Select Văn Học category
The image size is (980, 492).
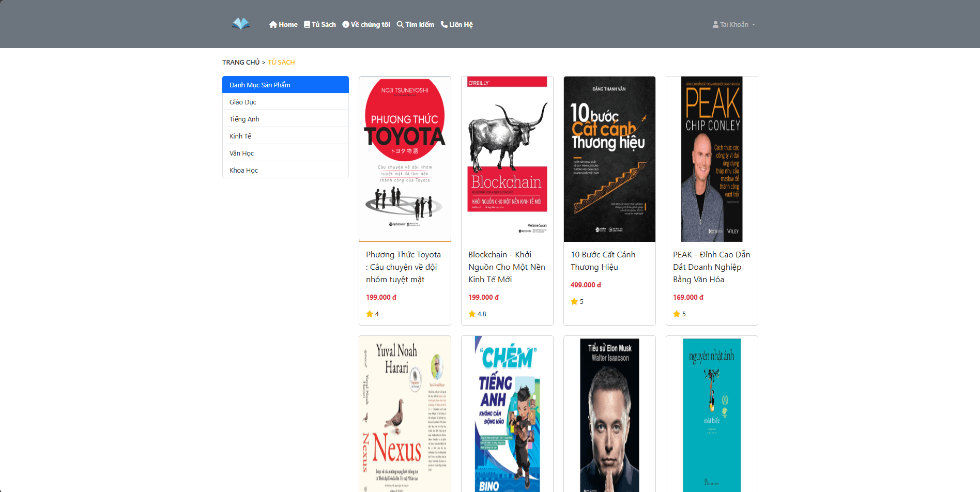pyautogui.click(x=285, y=153)
